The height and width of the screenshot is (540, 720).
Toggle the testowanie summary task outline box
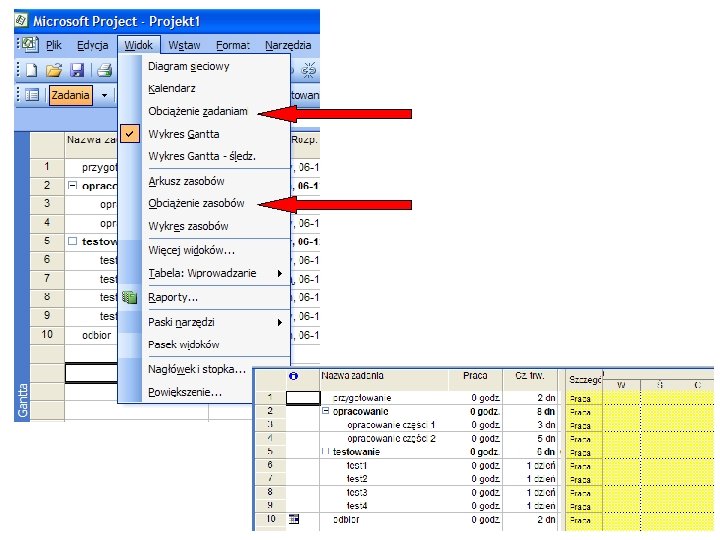72,241
